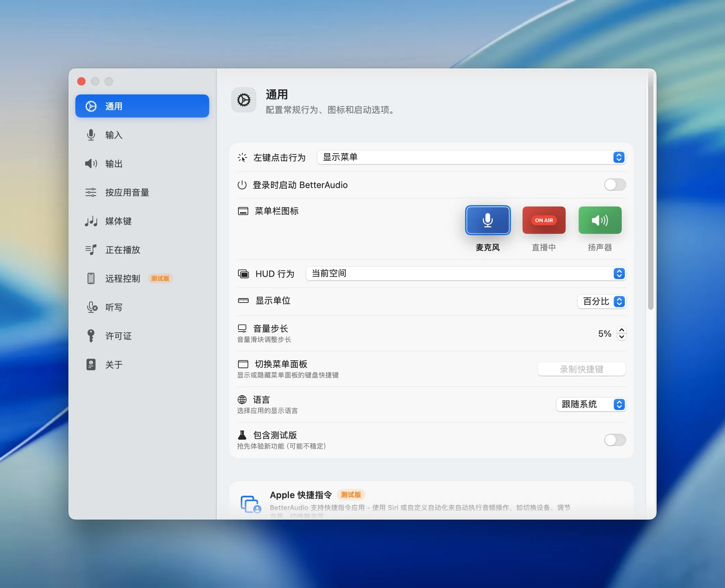Screen dimensions: 725x588
Task: Choose the green 扬声器 speaker icon
Action: coord(599,220)
